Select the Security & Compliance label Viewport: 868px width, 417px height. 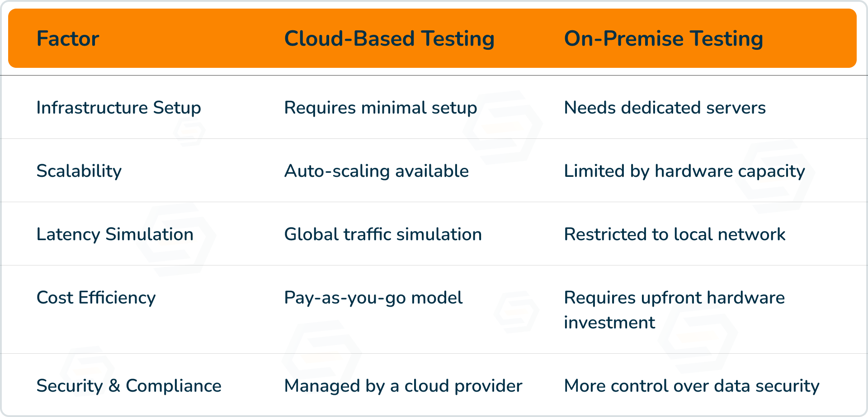coord(129,386)
